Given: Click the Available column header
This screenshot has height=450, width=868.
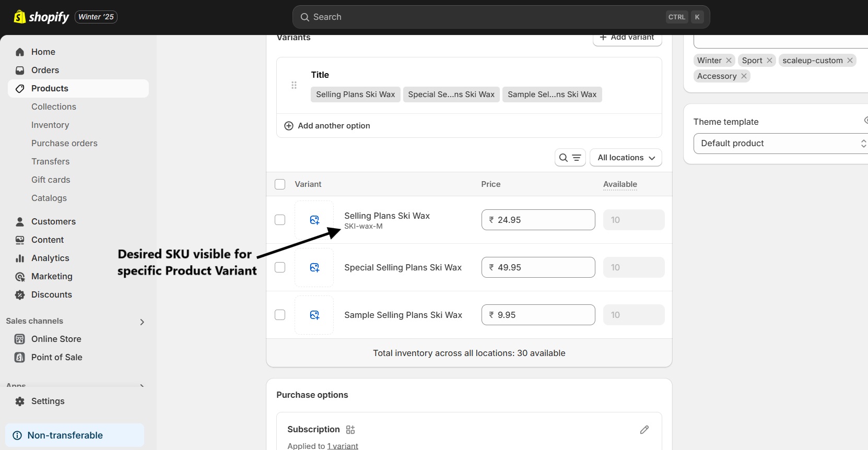Looking at the screenshot, I should coord(620,184).
